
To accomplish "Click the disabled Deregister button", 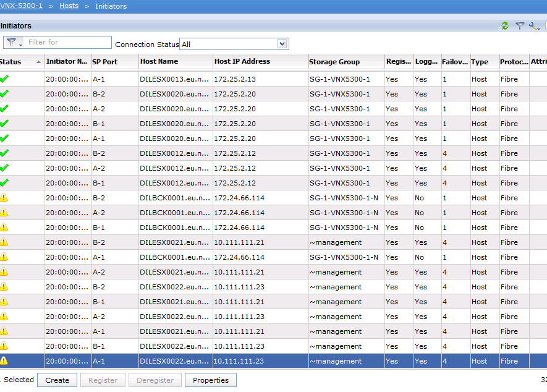I will (x=155, y=380).
